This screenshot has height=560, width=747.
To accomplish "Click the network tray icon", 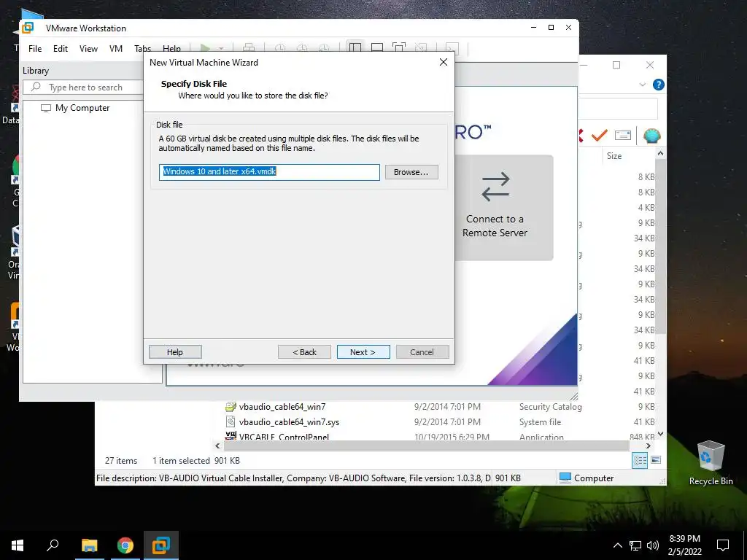I will (x=635, y=545).
